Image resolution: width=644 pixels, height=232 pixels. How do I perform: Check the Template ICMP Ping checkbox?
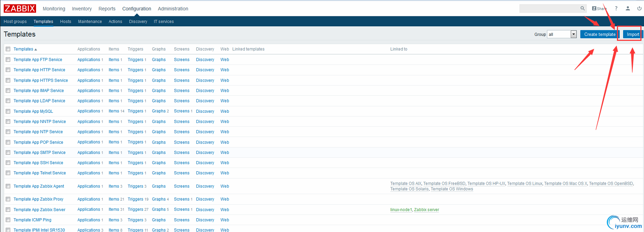click(8, 220)
